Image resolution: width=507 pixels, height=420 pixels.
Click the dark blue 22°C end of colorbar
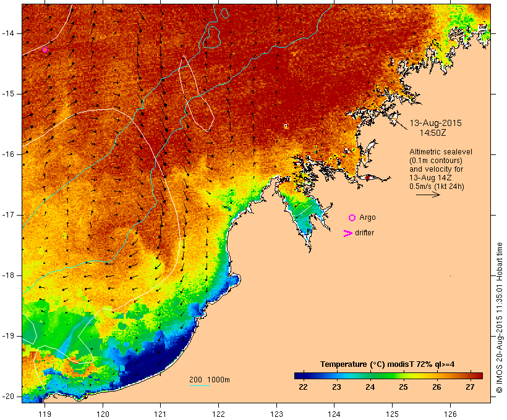click(298, 376)
